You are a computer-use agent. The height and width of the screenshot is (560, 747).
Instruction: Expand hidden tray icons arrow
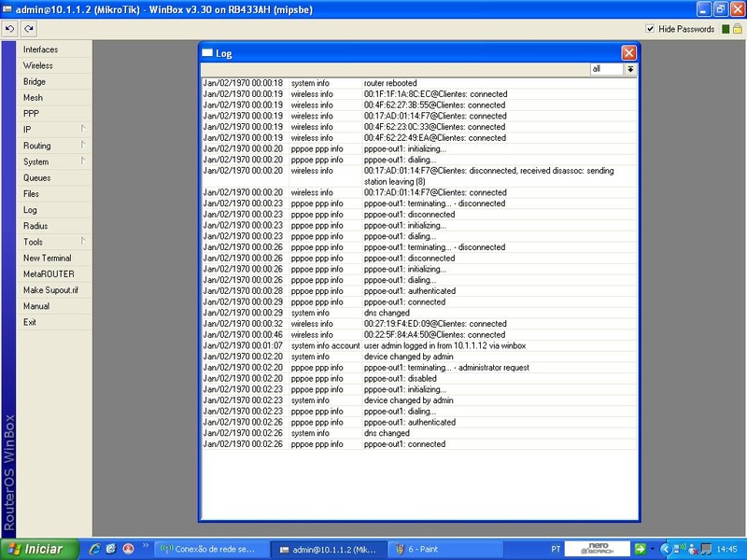click(x=666, y=549)
